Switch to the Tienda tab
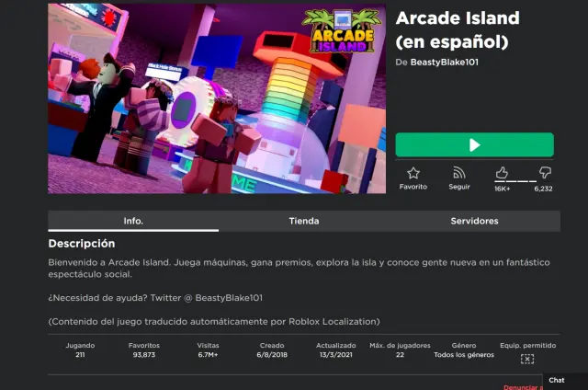This screenshot has height=390, width=588. pos(304,221)
